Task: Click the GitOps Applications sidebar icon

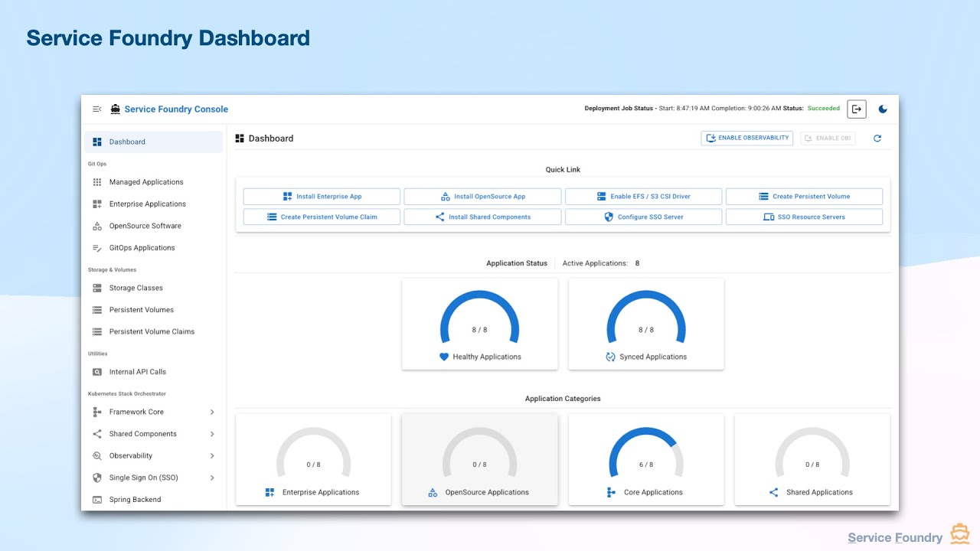Action: click(97, 248)
